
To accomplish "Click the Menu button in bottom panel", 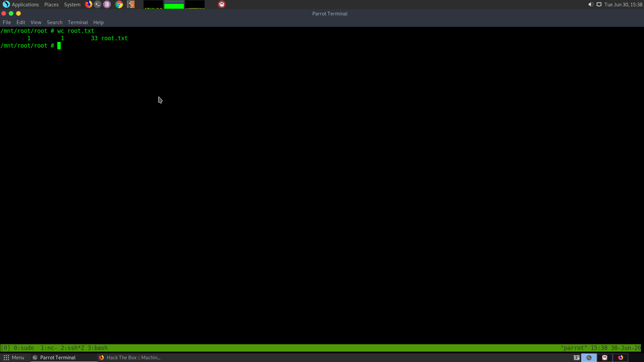I will pyautogui.click(x=14, y=358).
